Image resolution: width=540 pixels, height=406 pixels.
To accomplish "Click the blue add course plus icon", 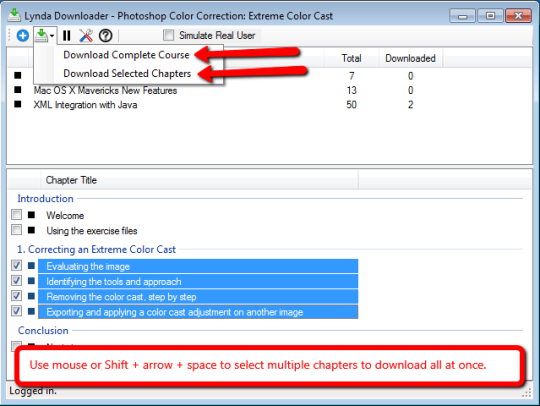I will pos(23,35).
